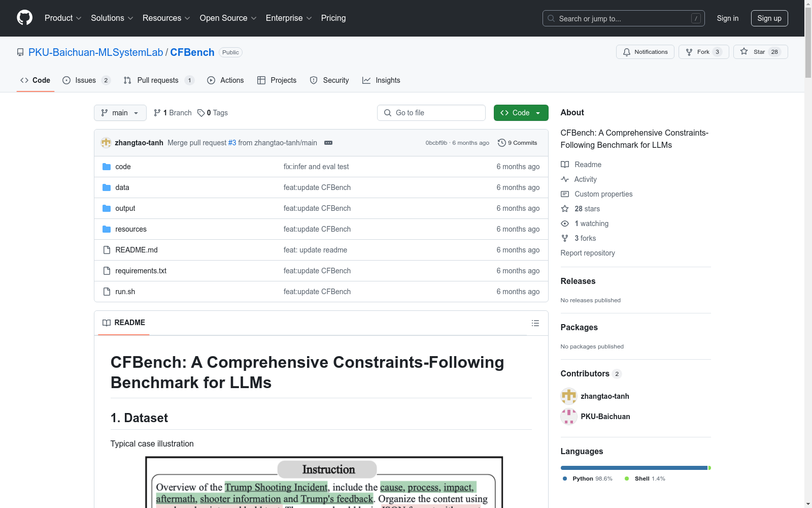The image size is (812, 508).
Task: Click the blue Python language dot
Action: tap(565, 479)
